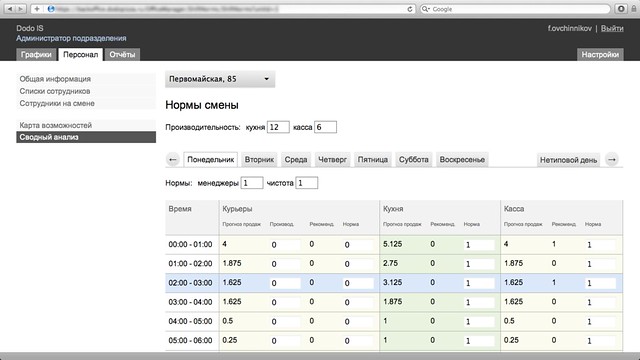Switch to the Отчёты tab
640x360 pixels.
[122, 55]
